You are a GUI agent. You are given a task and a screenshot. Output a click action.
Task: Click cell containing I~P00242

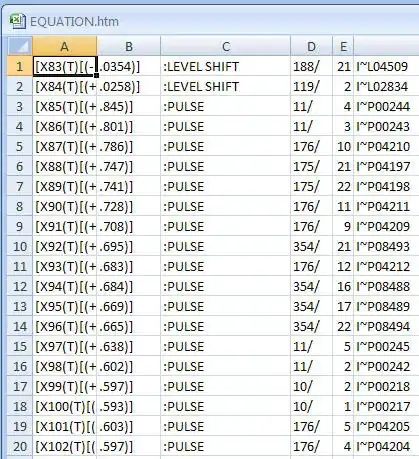coord(386,366)
